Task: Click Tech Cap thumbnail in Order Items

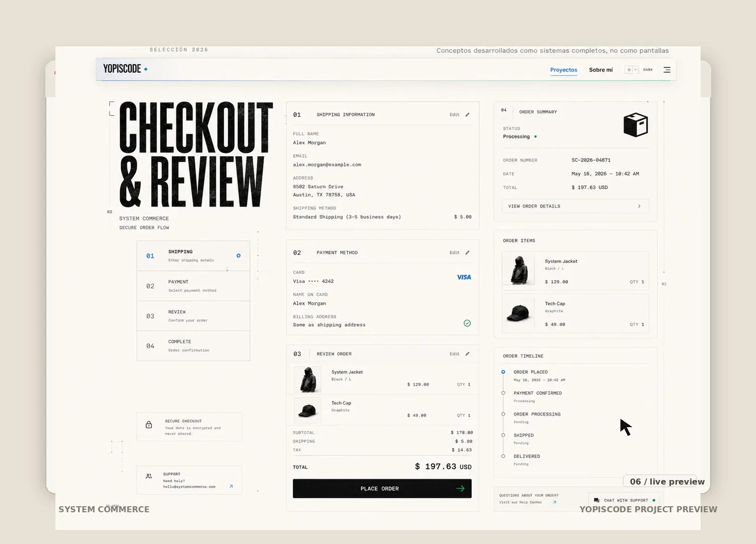Action: point(519,313)
